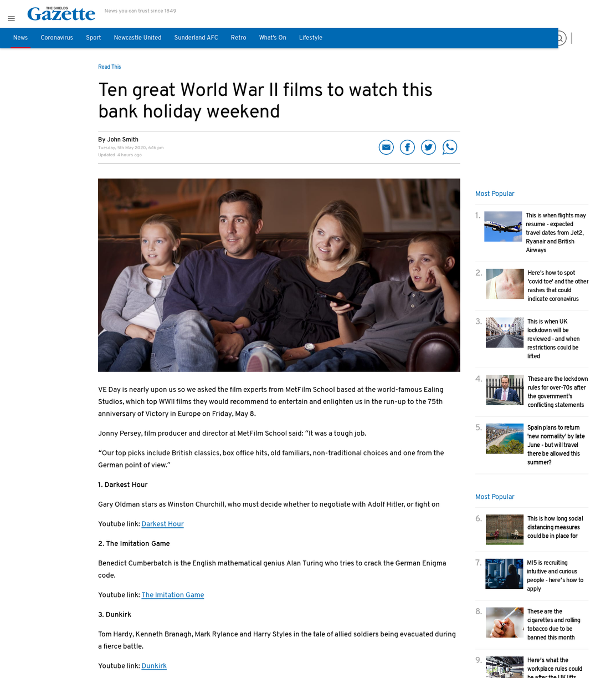The width and height of the screenshot is (616, 678).
Task: Click the Read This category link
Action: [109, 67]
